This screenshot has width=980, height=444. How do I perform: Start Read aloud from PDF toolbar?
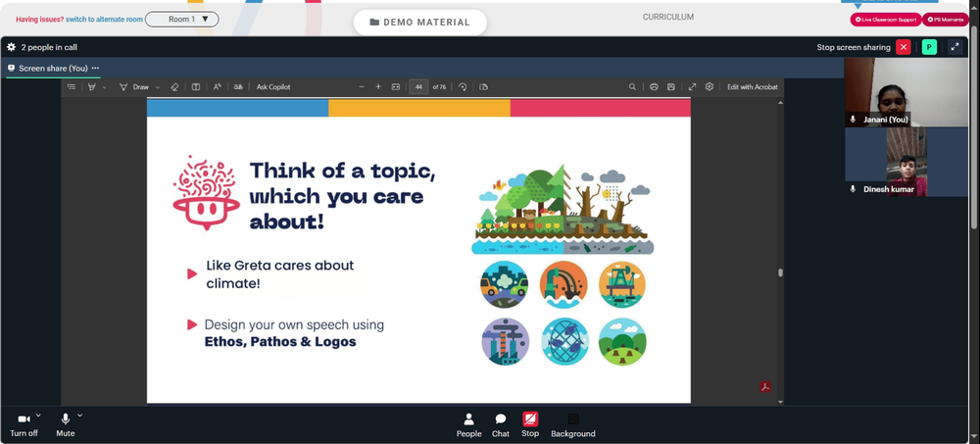point(217,87)
